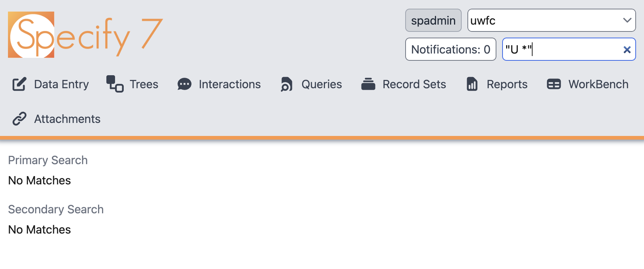Click the WorkBench spreadsheet icon

[x=553, y=84]
